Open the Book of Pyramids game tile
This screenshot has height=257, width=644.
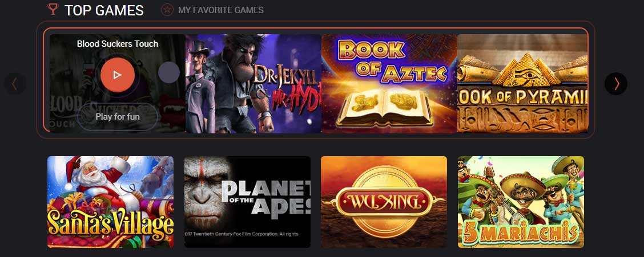click(522, 84)
